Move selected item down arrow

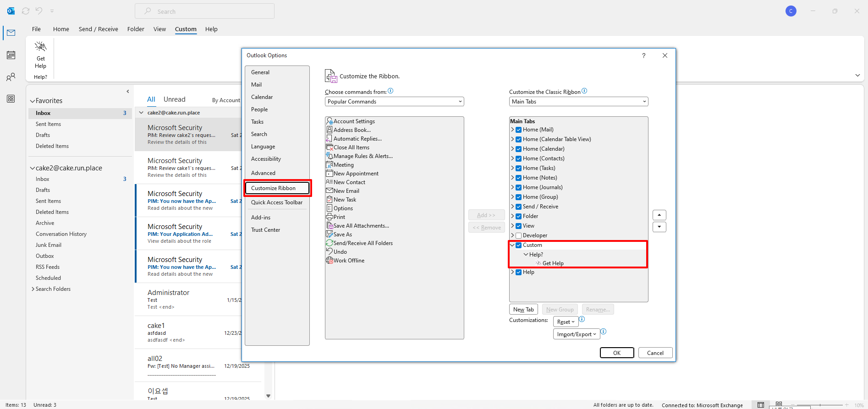pyautogui.click(x=659, y=227)
